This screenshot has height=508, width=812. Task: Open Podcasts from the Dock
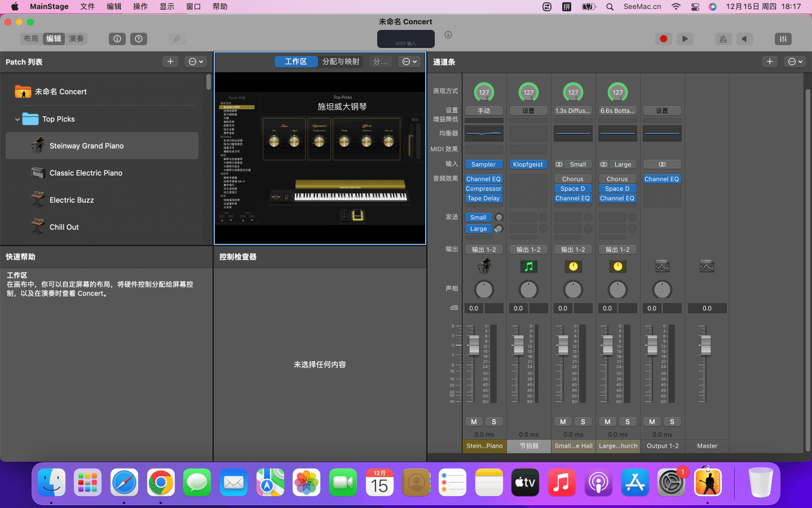tap(598, 483)
